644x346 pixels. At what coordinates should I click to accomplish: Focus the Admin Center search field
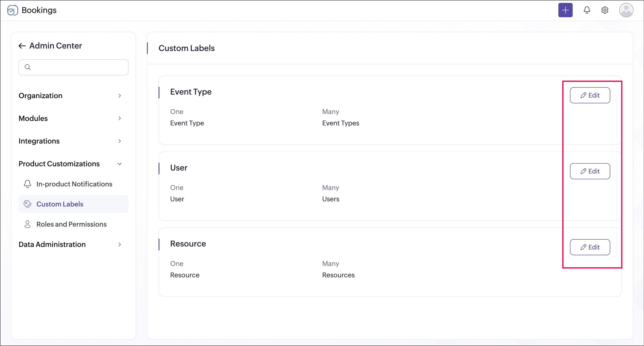point(74,67)
